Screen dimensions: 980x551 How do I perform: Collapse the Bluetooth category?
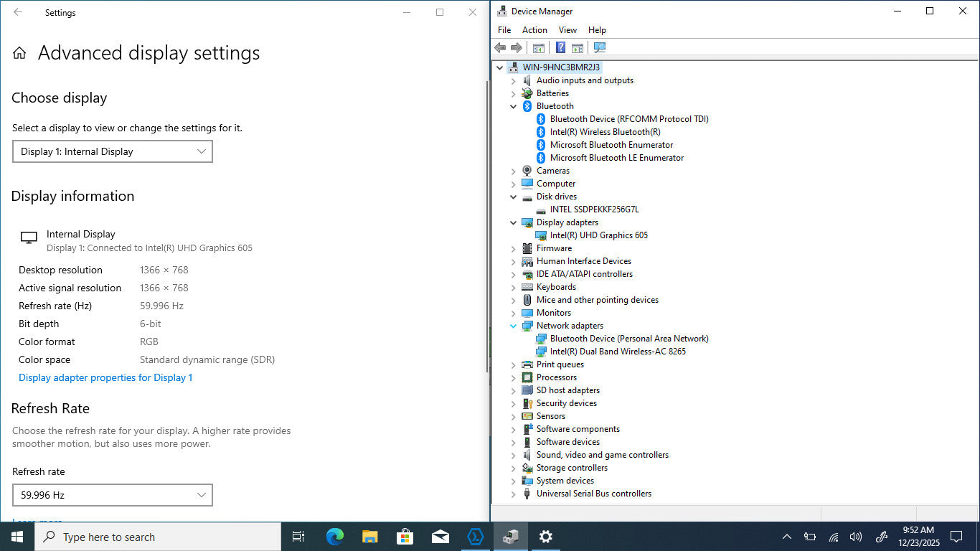point(513,106)
